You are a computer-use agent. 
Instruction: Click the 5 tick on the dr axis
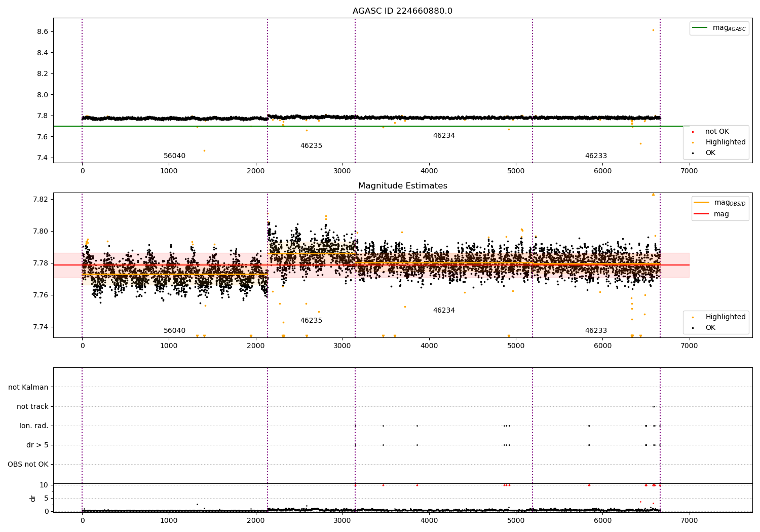click(46, 499)
